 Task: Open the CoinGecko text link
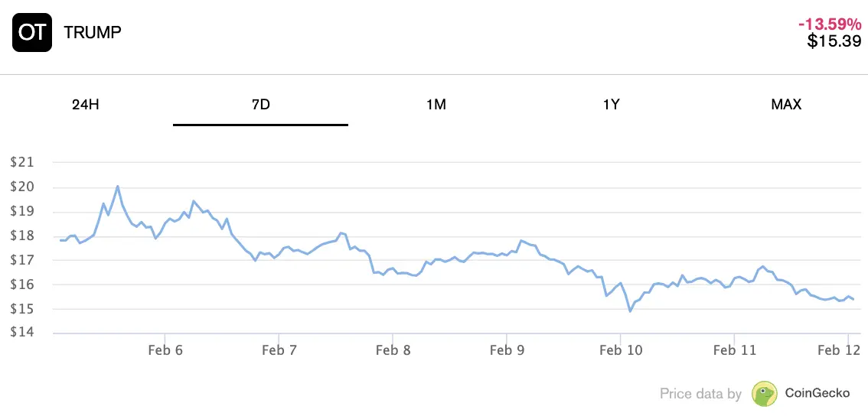(x=817, y=394)
